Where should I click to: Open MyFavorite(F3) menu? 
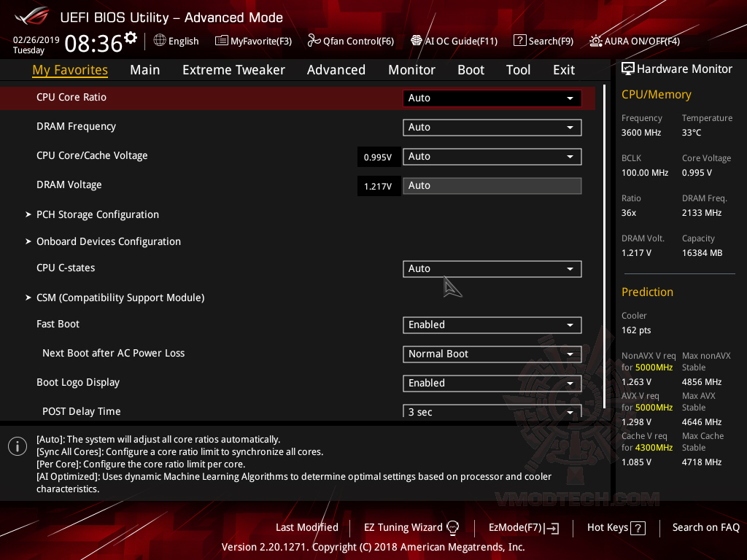253,41
